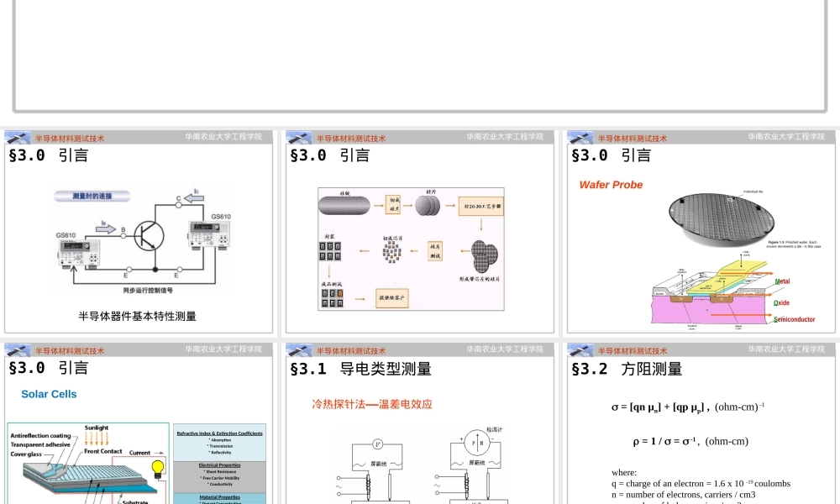Click the ρ = 1 / σ formula line

(690, 441)
